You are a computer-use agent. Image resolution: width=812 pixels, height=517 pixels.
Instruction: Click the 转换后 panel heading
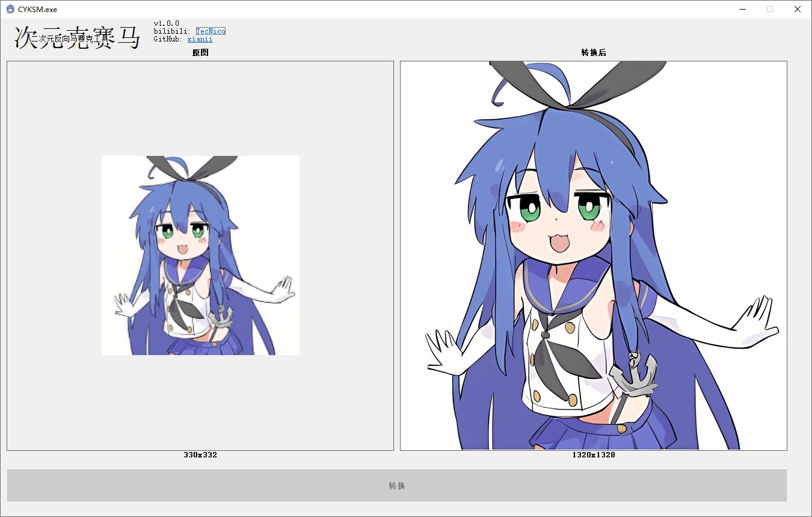coord(593,53)
